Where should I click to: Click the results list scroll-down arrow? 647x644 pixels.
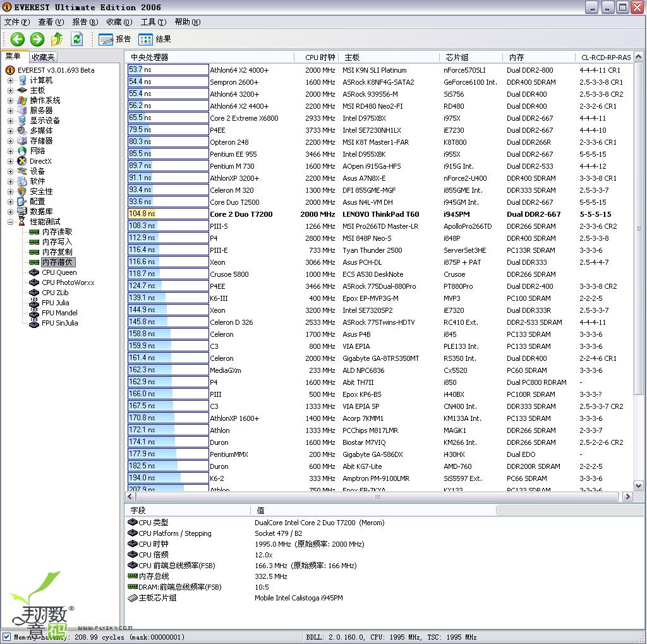pyautogui.click(x=638, y=486)
